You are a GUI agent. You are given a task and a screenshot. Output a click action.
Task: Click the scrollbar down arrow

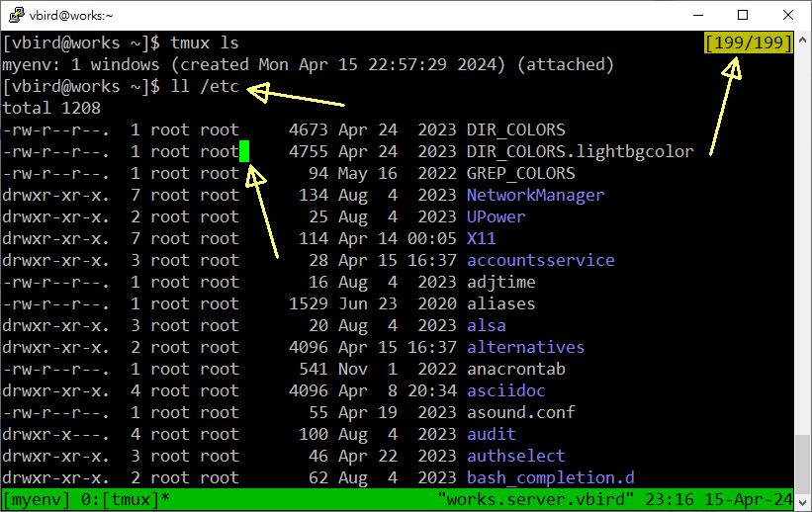[x=802, y=502]
